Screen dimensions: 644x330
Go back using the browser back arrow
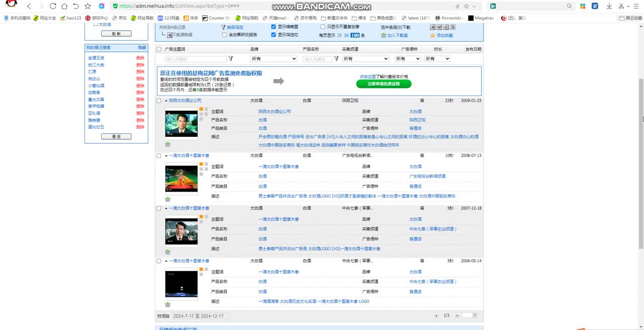pyautogui.click(x=29, y=6)
